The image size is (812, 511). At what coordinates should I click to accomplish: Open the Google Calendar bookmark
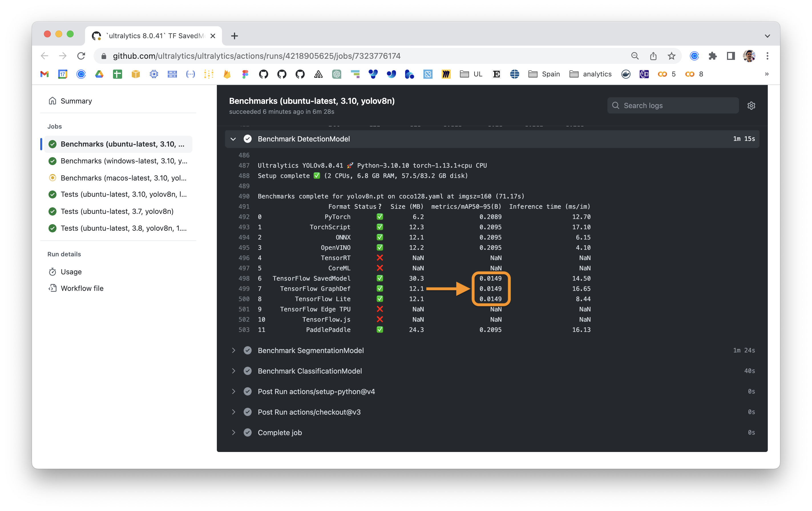click(x=63, y=74)
